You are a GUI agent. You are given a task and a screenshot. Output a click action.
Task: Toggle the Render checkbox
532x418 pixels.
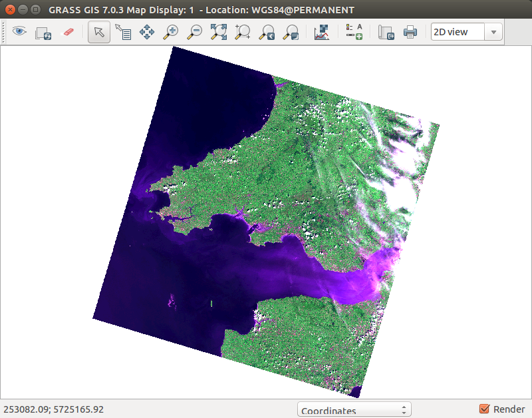pyautogui.click(x=485, y=409)
